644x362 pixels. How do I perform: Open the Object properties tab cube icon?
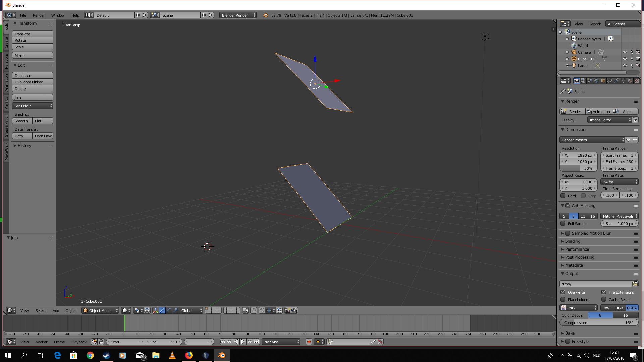pyautogui.click(x=603, y=81)
